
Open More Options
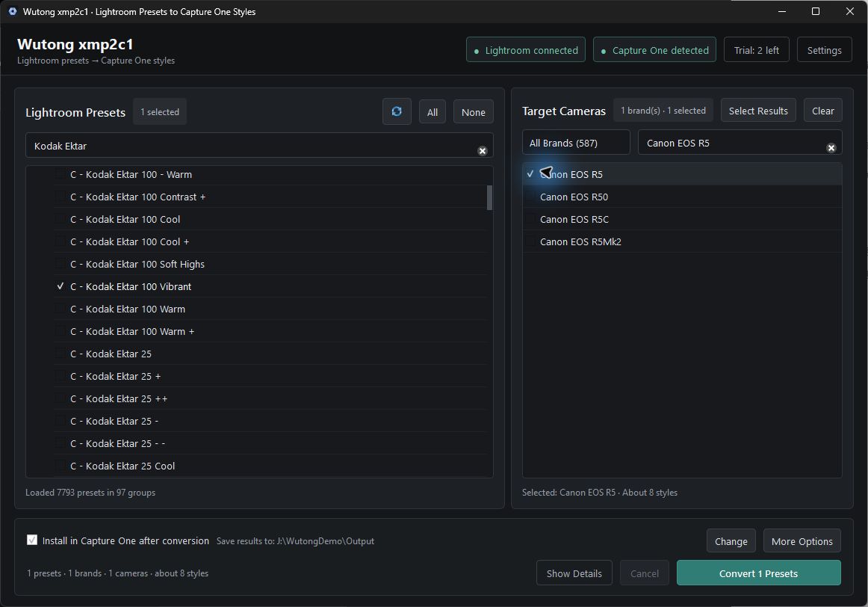802,541
